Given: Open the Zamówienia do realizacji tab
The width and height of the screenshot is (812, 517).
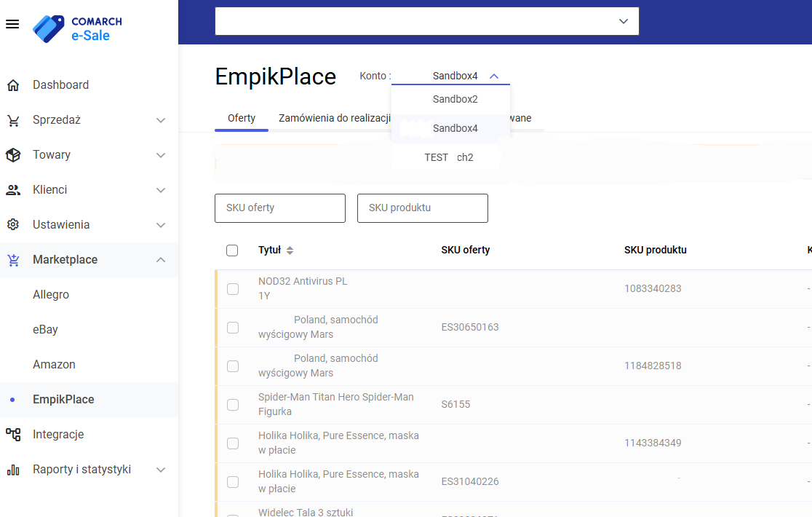Looking at the screenshot, I should click(335, 118).
